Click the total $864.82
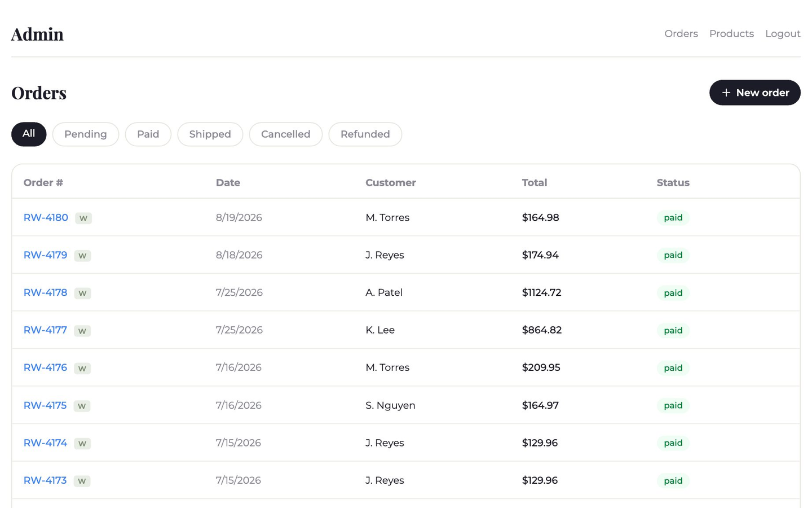Screen dimensions: 812x508 coord(542,330)
